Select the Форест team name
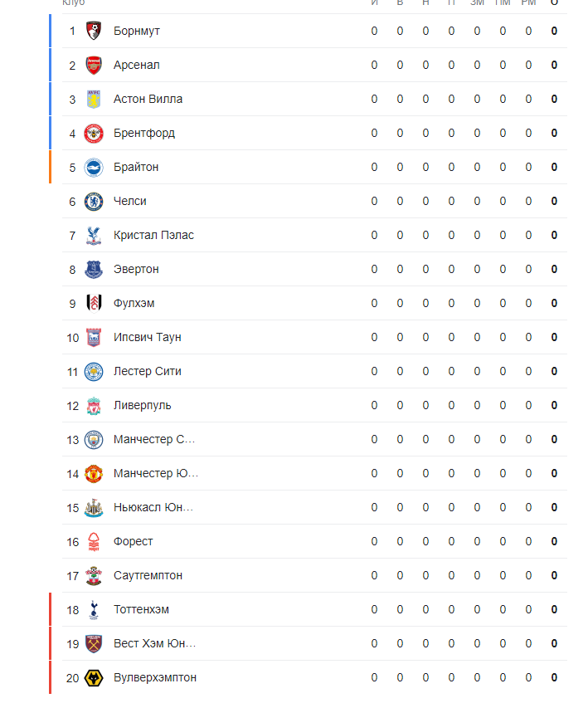The image size is (588, 703). tap(133, 541)
